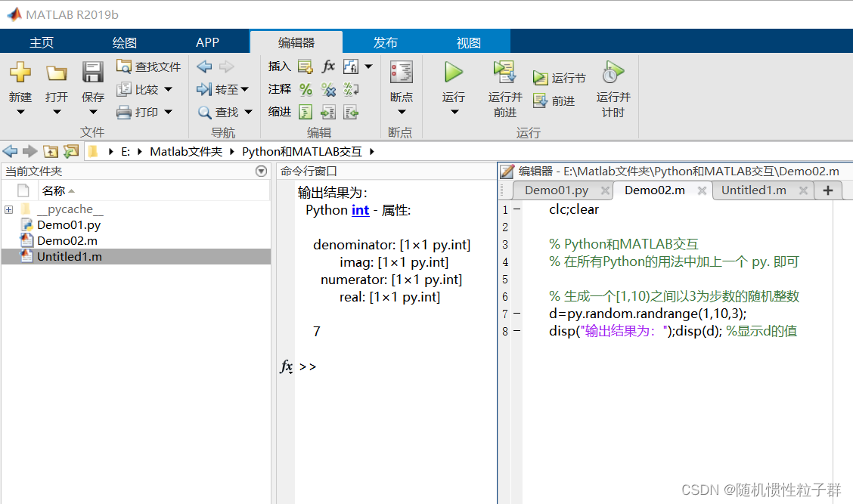This screenshot has height=504, width=853.
Task: Open the Untitled1.m editor tab
Action: pyautogui.click(x=753, y=190)
